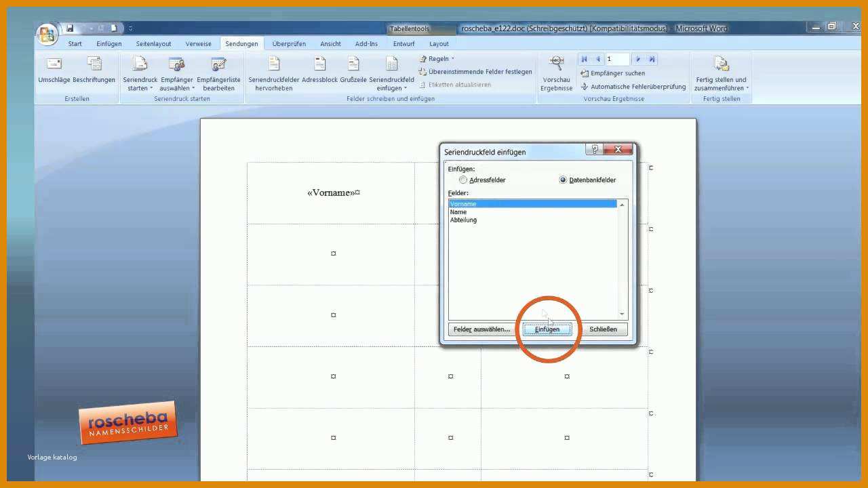The width and height of the screenshot is (868, 488).
Task: Go to first record arrow
Action: pyautogui.click(x=585, y=60)
